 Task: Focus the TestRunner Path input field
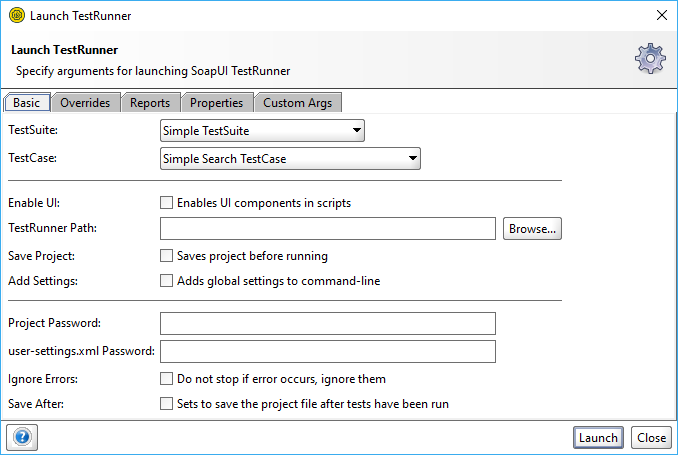[328, 229]
